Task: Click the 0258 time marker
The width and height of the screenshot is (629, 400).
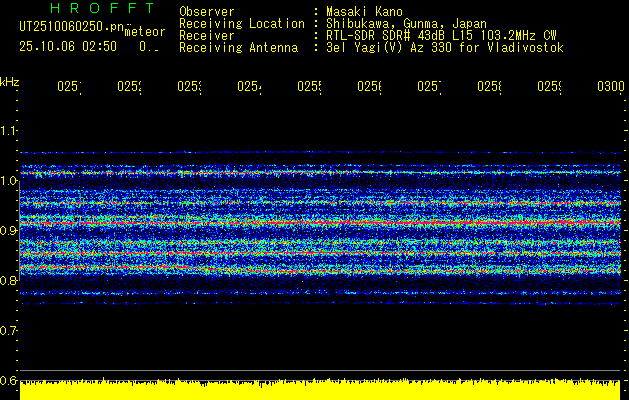Action: 489,86
